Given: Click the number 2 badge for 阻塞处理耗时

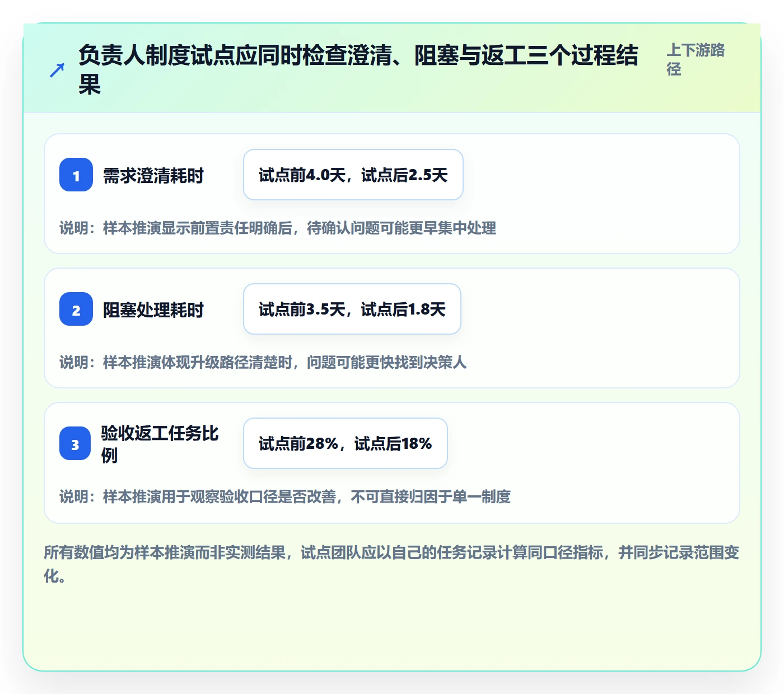Looking at the screenshot, I should coord(76,309).
